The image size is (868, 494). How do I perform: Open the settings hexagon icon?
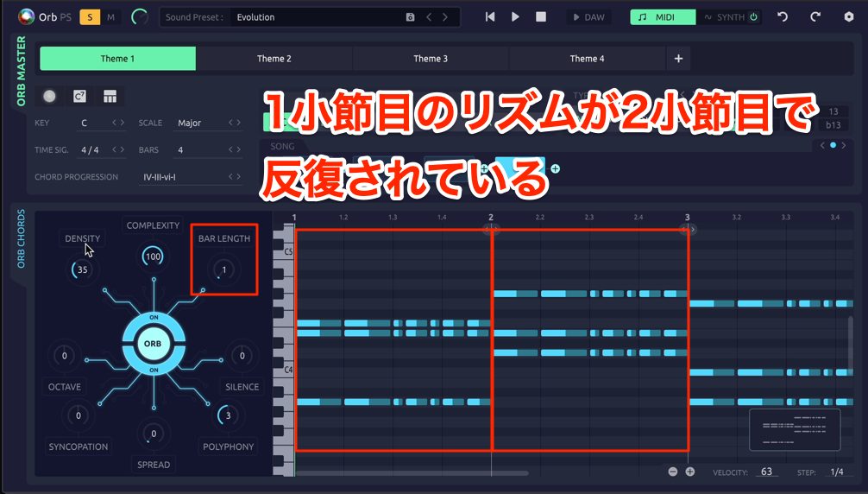coord(849,16)
